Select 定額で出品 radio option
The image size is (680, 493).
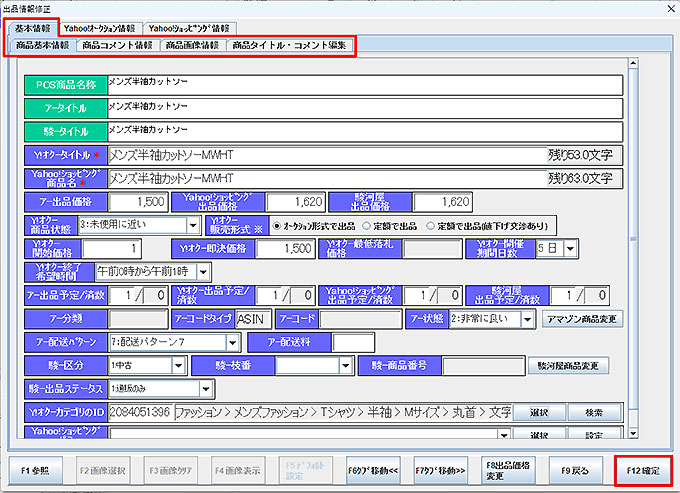coord(366,226)
